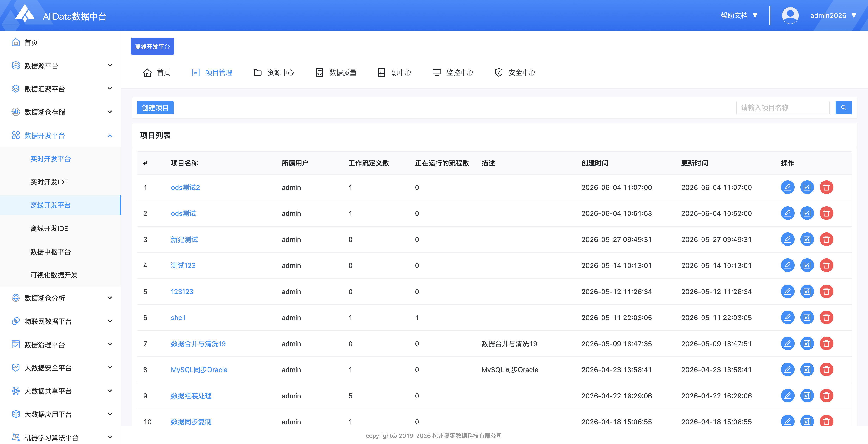Delete the MySQL同步Oracle project
The height and width of the screenshot is (444, 868).
point(826,370)
